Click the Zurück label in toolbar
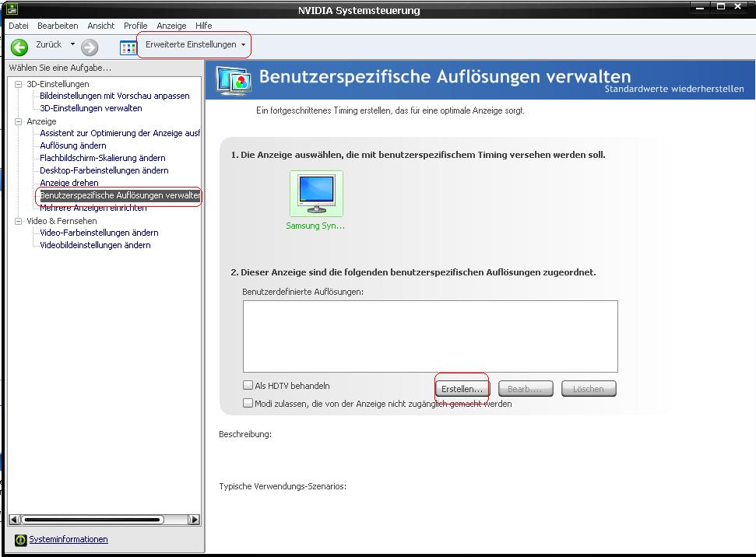 pyautogui.click(x=49, y=44)
